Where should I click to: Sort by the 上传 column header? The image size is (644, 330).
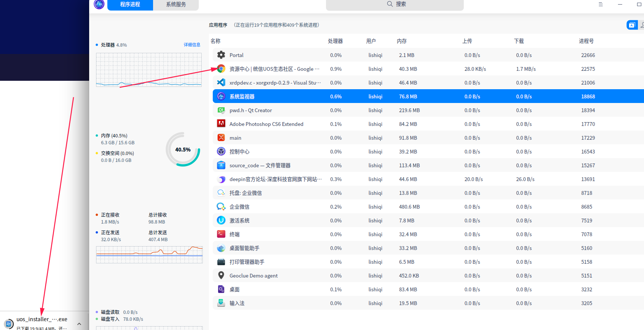coord(467,41)
